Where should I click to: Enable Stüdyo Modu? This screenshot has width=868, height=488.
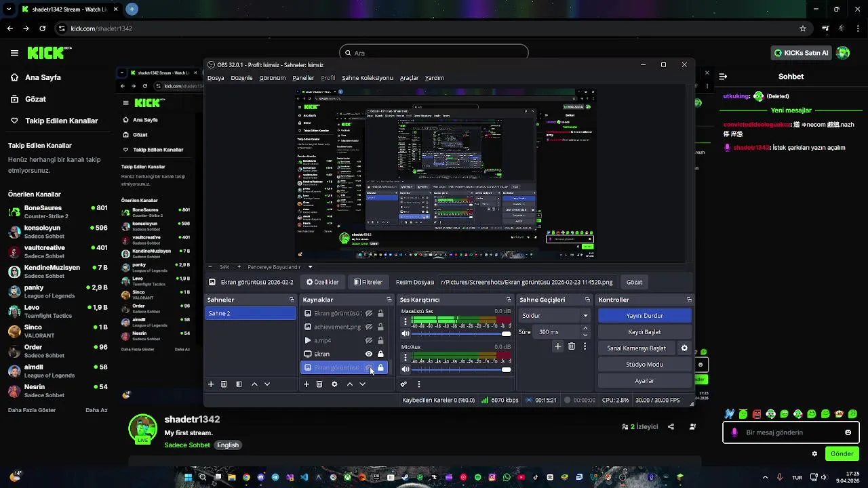pyautogui.click(x=644, y=365)
